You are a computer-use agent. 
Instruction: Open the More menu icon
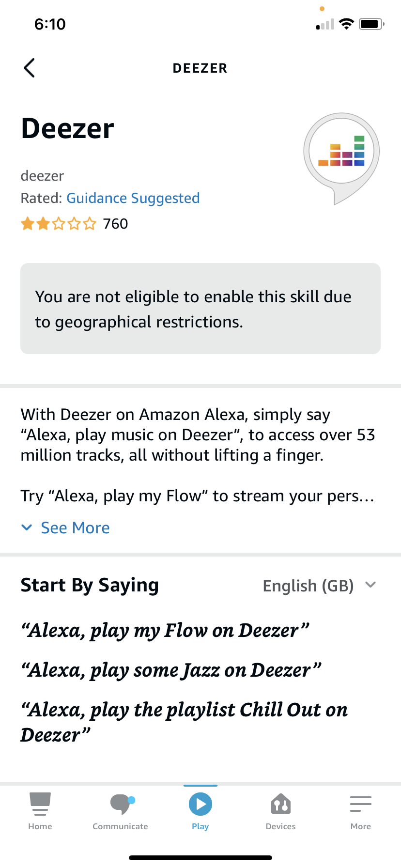[x=361, y=804]
